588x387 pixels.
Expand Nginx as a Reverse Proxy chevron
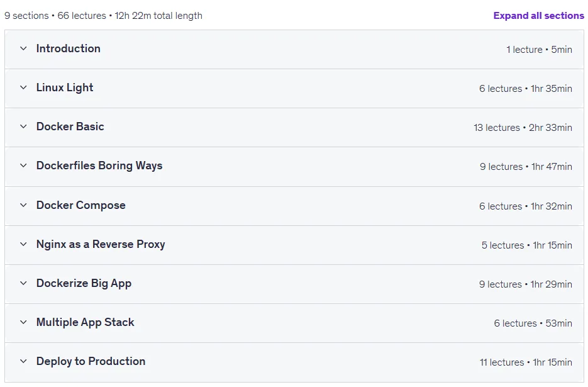click(x=23, y=244)
